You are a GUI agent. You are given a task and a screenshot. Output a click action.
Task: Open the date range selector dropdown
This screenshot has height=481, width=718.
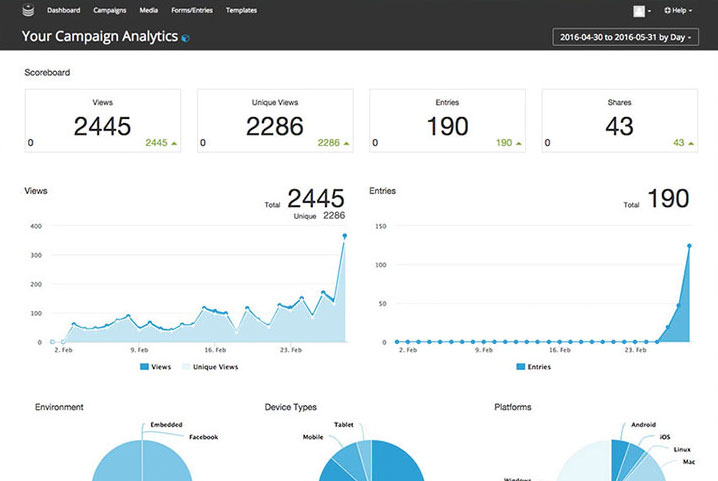pos(626,37)
